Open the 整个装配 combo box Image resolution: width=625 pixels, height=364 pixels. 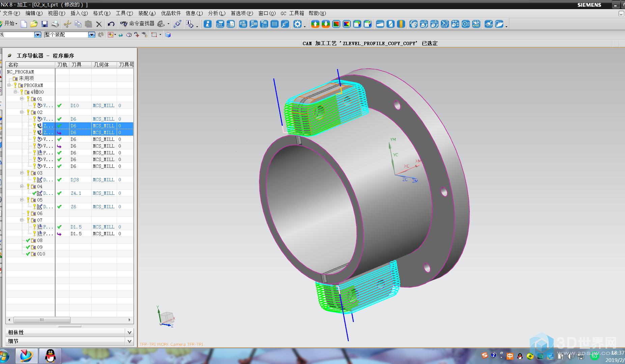point(70,35)
